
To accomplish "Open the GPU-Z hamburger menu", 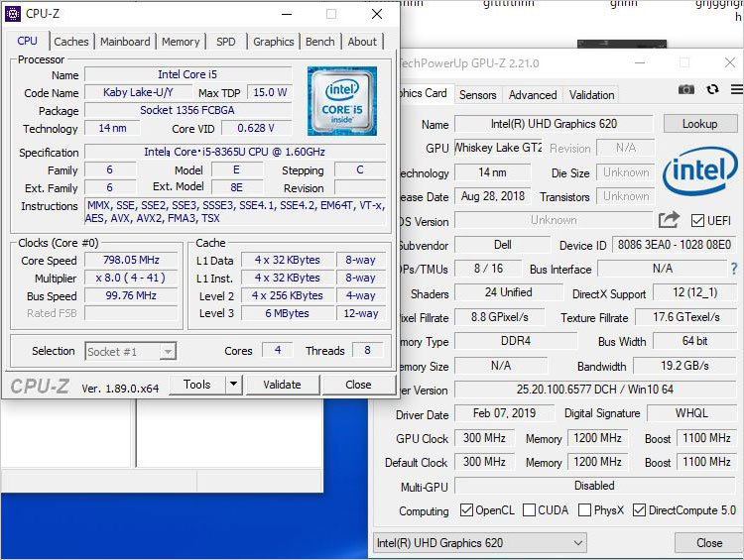I will (x=737, y=89).
